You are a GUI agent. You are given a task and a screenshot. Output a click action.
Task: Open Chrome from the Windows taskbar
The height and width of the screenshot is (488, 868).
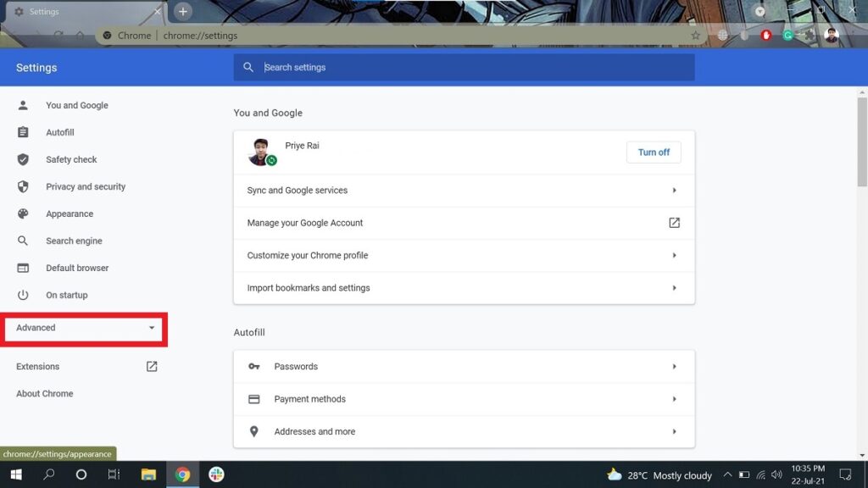click(x=182, y=474)
